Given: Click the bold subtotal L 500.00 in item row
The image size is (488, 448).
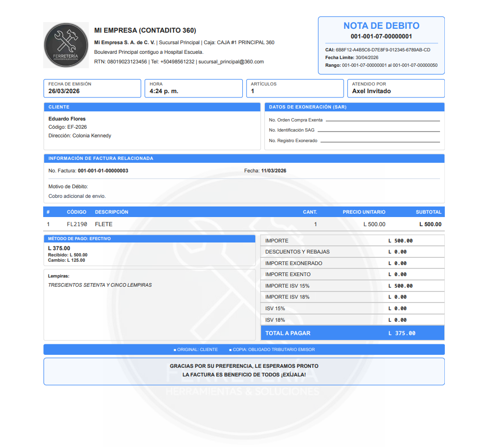Looking at the screenshot, I should coord(430,224).
